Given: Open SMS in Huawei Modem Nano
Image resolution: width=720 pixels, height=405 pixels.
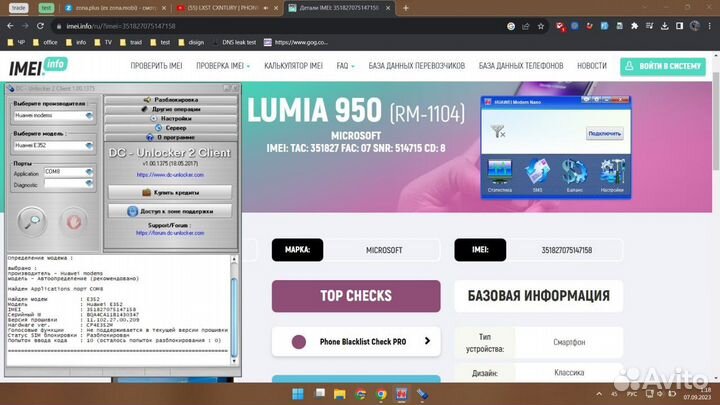Looking at the screenshot, I should click(x=537, y=175).
